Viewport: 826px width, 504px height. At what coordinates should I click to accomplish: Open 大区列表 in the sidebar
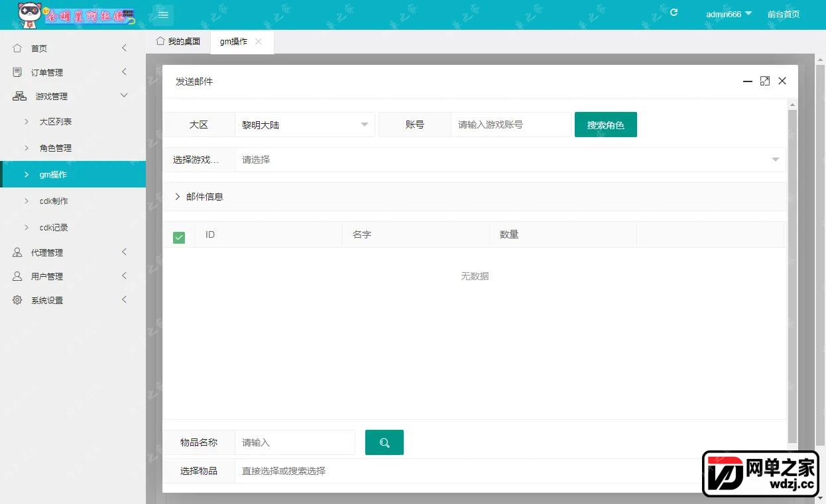click(73, 121)
